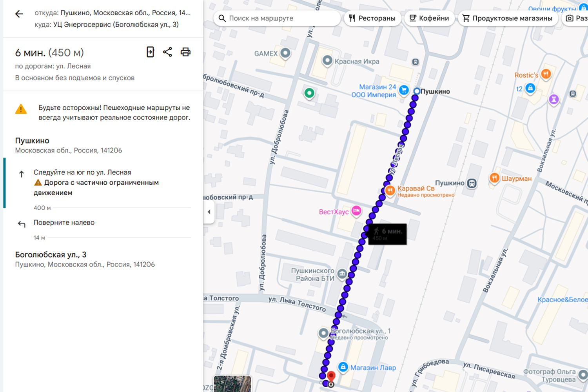Open the Караван Св restaurant marker
Image resolution: width=588 pixels, height=392 pixels.
390,191
